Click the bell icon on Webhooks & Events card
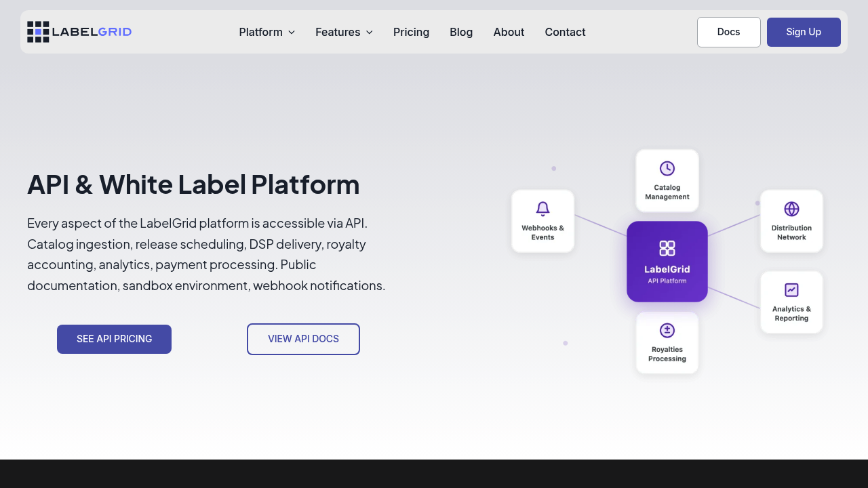 tap(542, 209)
